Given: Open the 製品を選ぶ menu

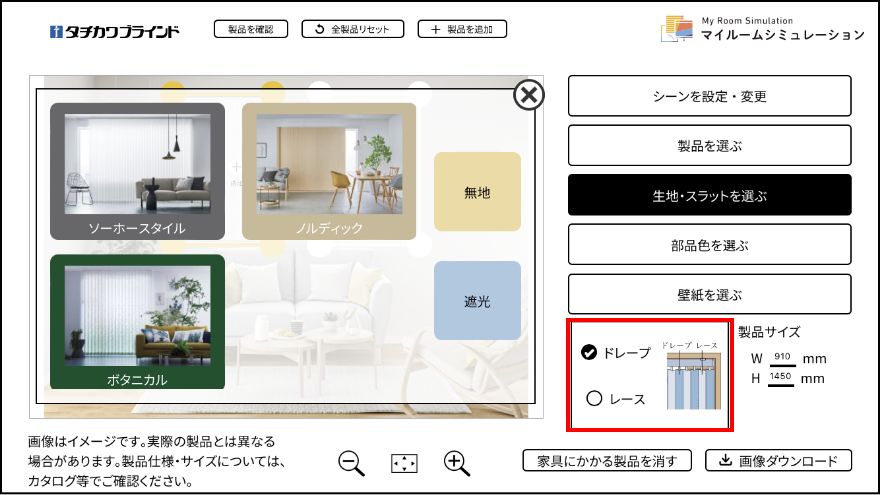Looking at the screenshot, I should tap(709, 146).
